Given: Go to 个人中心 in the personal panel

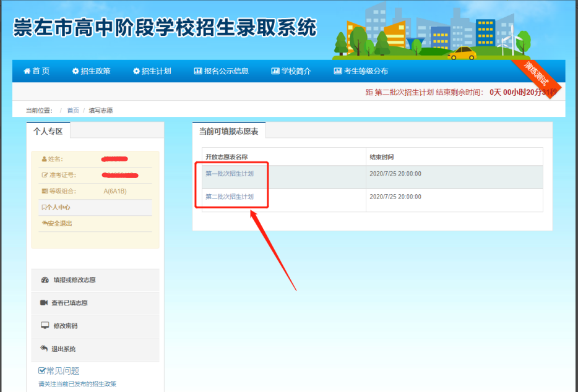Looking at the screenshot, I should coord(56,208).
